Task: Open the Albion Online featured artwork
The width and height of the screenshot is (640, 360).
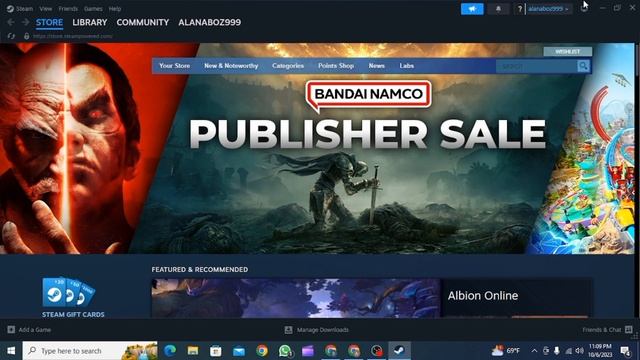Action: 296,298
